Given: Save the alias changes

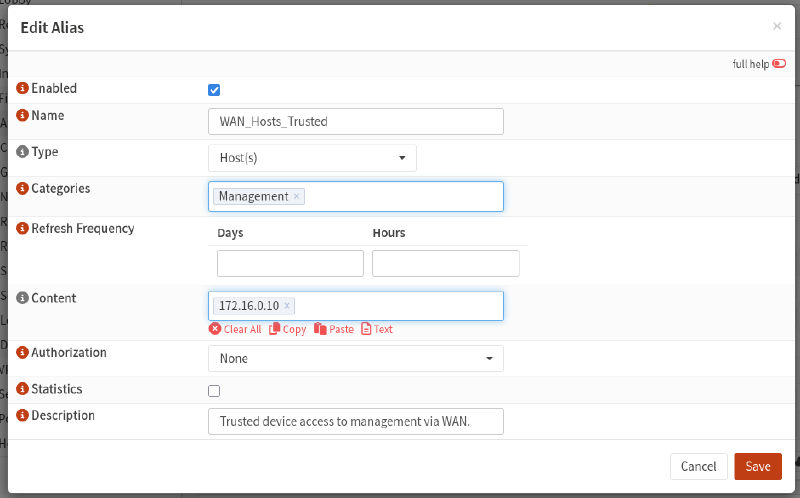Looking at the screenshot, I should point(758,466).
